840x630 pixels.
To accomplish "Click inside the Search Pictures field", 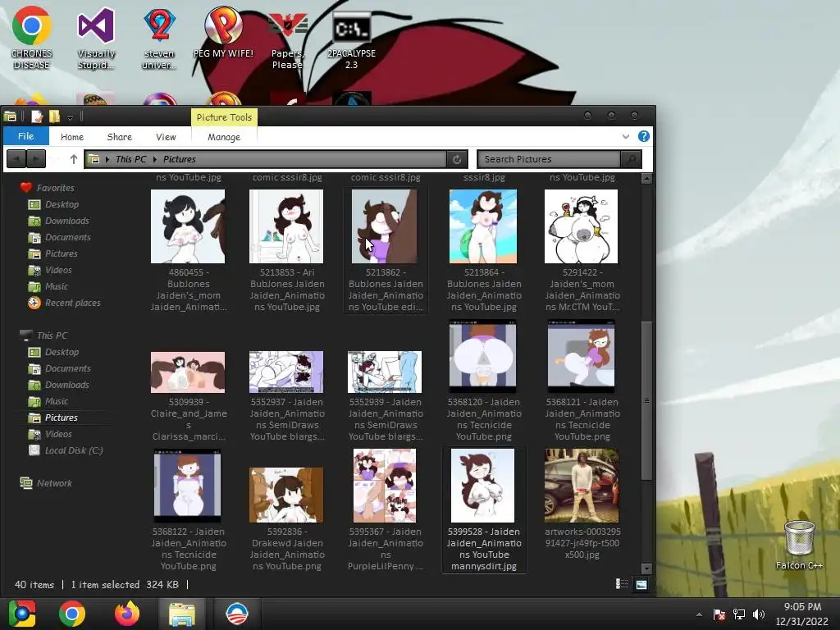I will pyautogui.click(x=549, y=159).
